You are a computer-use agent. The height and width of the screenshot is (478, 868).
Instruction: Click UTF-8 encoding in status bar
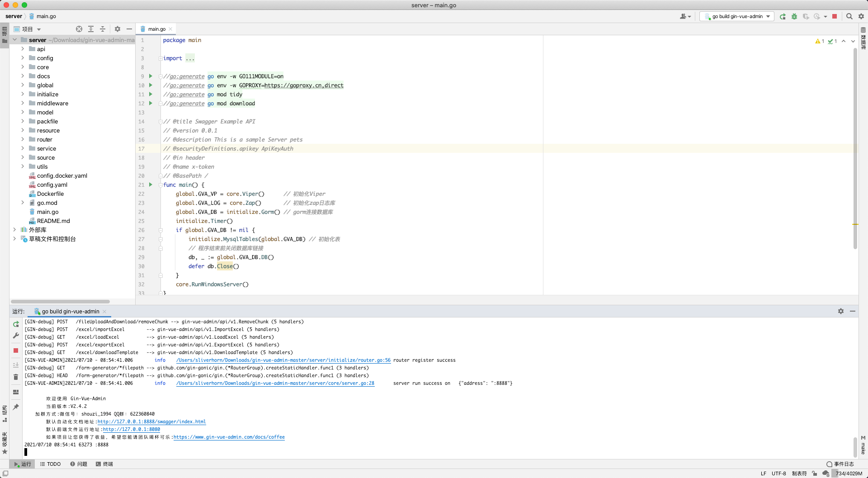779,473
